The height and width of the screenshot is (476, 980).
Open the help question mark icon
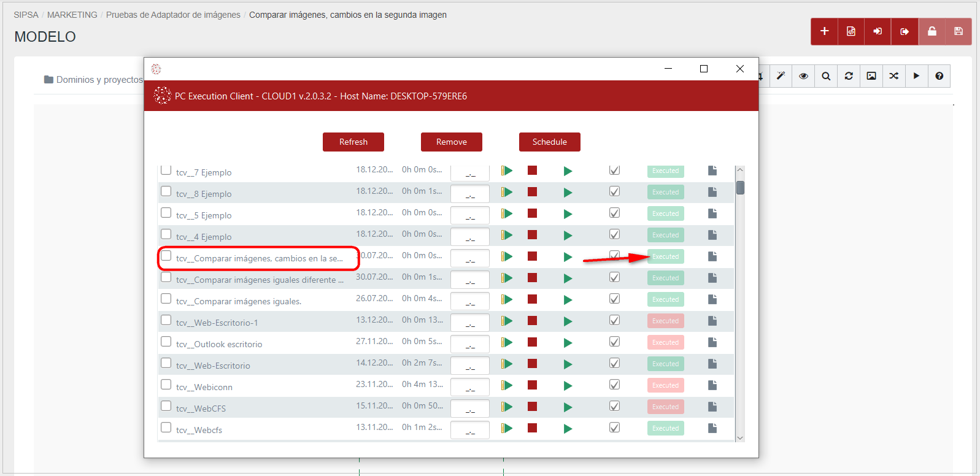click(x=939, y=76)
